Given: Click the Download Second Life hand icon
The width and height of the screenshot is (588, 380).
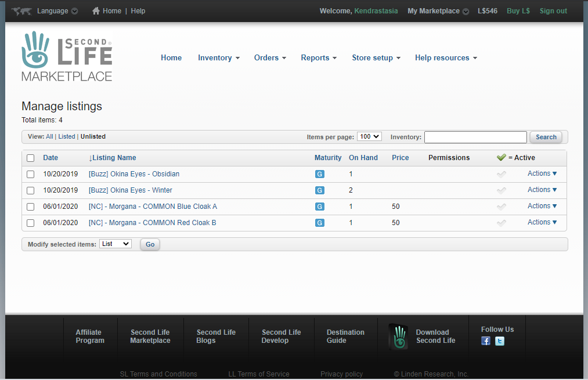Looking at the screenshot, I should pyautogui.click(x=399, y=336).
